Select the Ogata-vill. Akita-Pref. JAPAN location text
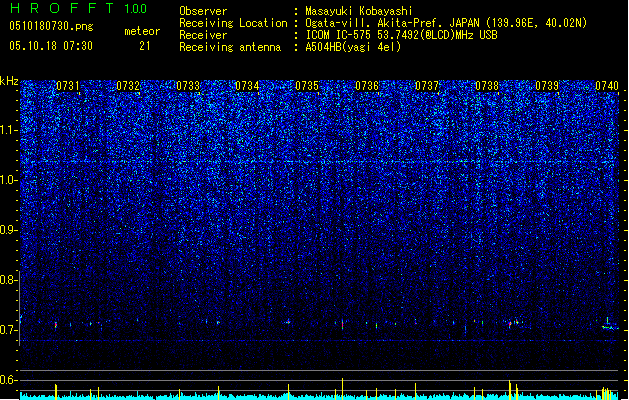The width and height of the screenshot is (629, 400). [446, 23]
